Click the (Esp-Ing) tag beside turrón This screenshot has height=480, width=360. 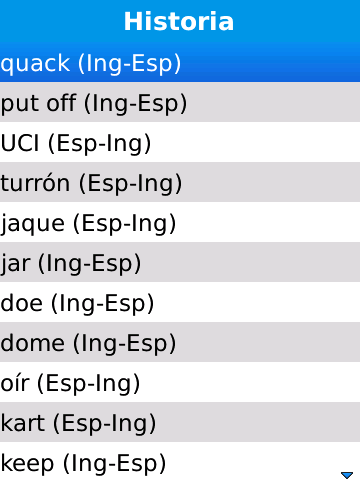130,184
